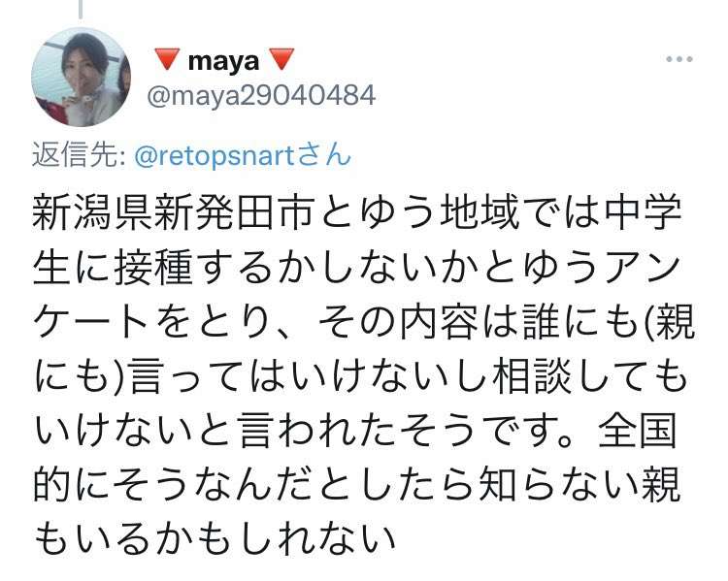Screen dimensions: 728x581
Task: Click the words 中学 ending the first line
Action: point(643,213)
